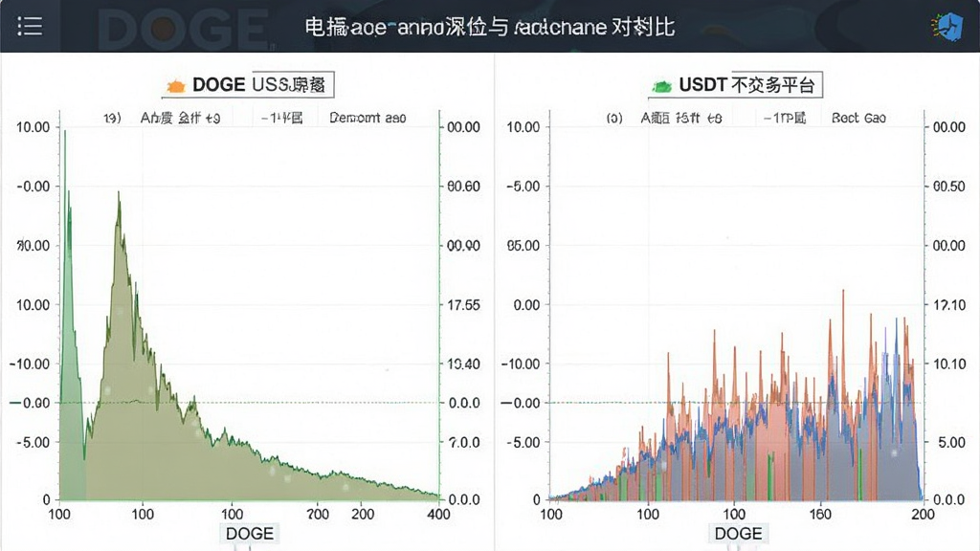Click 'Bect Gao' legend in right chart
This screenshot has height=551, width=980.
pos(858,118)
